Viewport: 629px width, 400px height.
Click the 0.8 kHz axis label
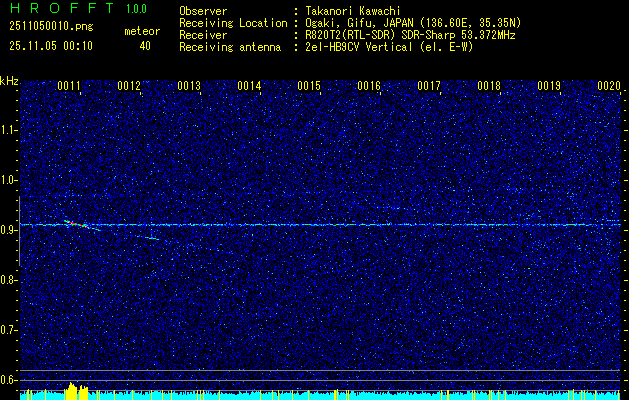coord(9,280)
